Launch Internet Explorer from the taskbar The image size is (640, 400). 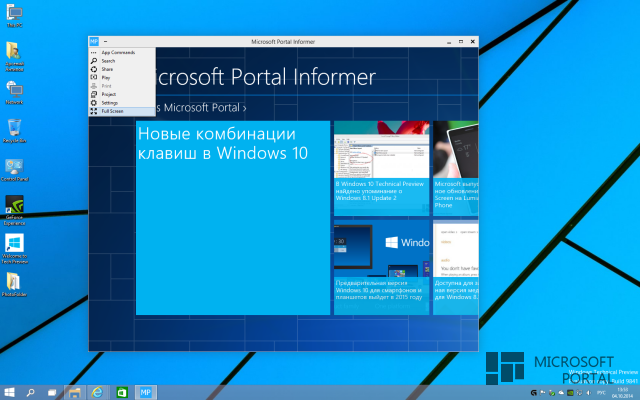click(x=97, y=393)
